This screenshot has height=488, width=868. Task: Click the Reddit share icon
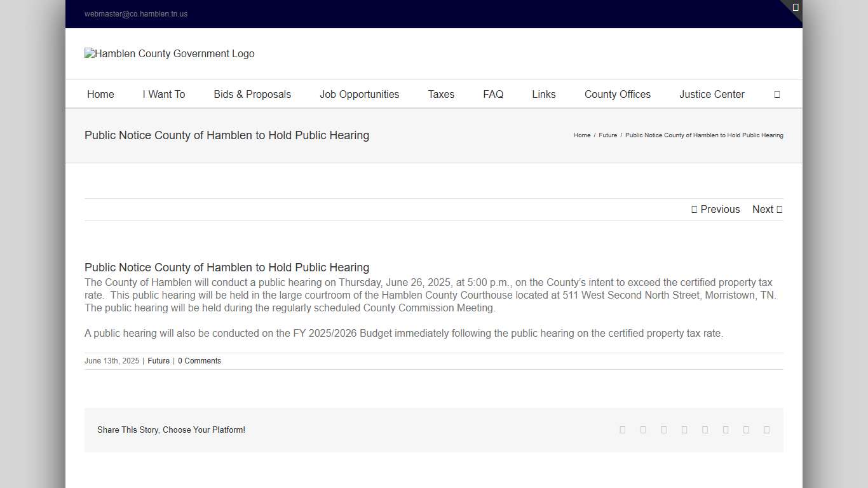pos(684,430)
